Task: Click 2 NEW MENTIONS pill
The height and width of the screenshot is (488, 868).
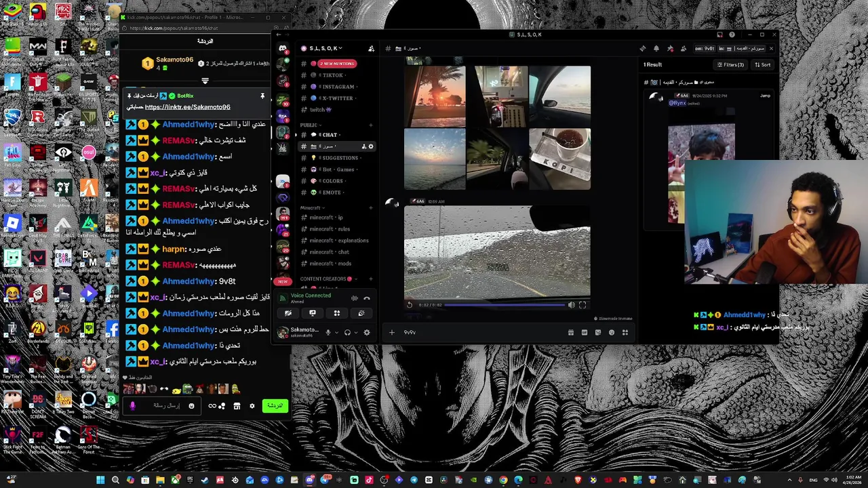Action: (x=337, y=64)
